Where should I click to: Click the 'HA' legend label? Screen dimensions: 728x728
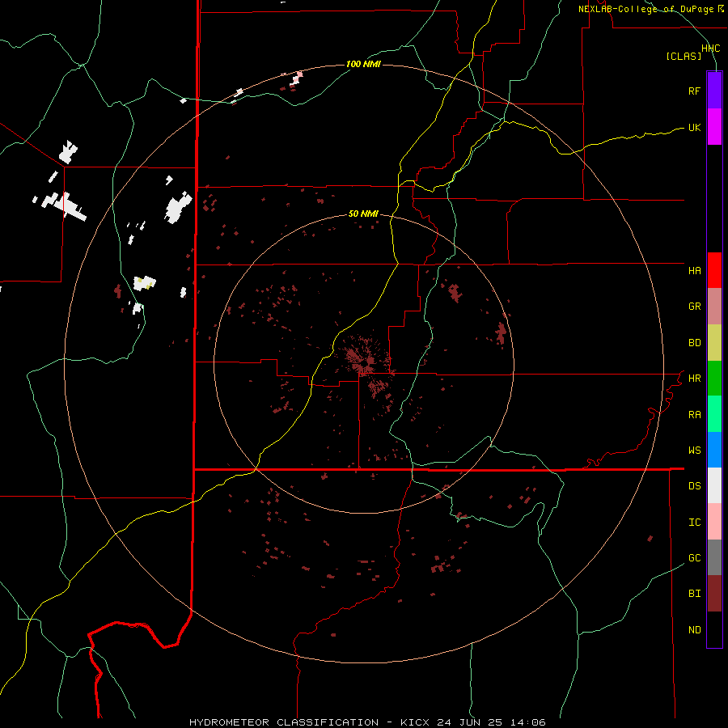694,271
